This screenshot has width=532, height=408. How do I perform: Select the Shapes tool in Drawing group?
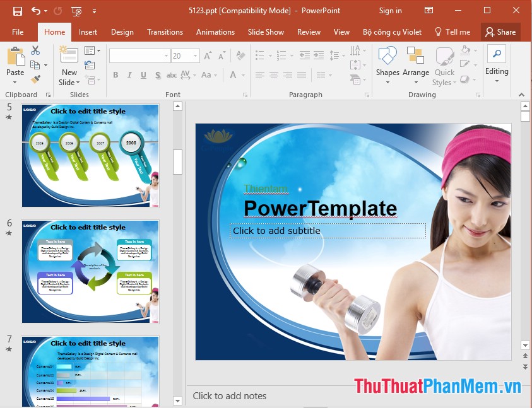[x=387, y=63]
